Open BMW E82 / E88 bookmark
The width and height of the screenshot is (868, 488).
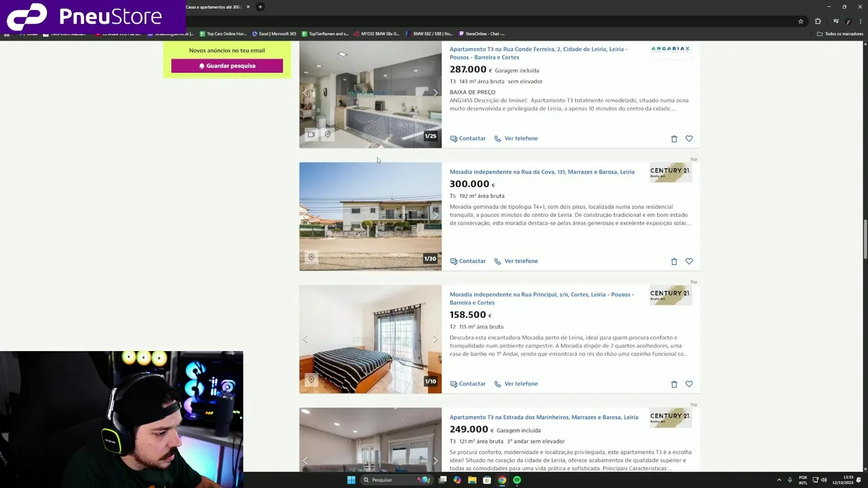click(x=429, y=34)
